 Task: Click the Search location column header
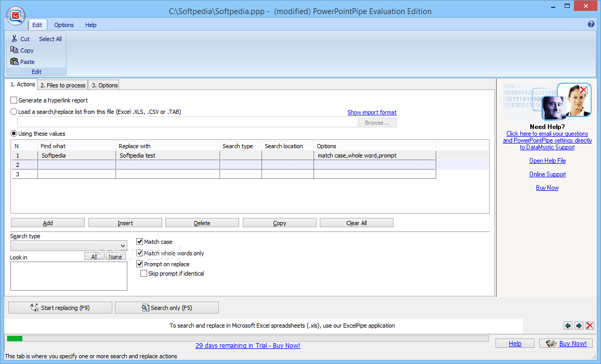pos(288,146)
